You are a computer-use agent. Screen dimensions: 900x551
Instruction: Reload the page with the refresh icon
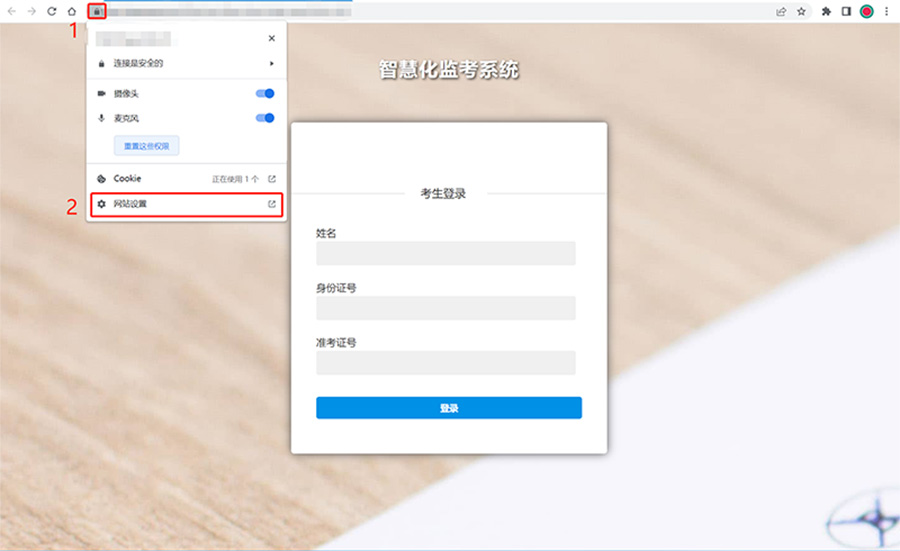[51, 11]
